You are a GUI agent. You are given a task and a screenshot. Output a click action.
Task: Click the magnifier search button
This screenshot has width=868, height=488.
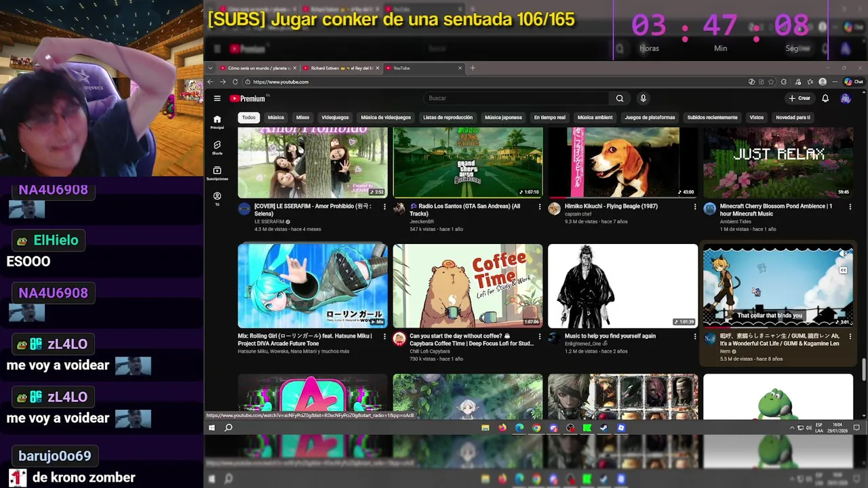619,98
